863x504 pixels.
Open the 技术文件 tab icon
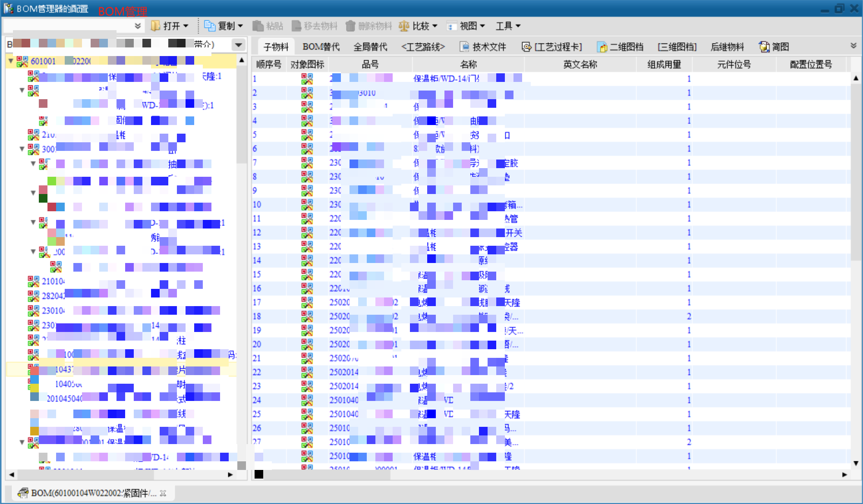[x=464, y=47]
